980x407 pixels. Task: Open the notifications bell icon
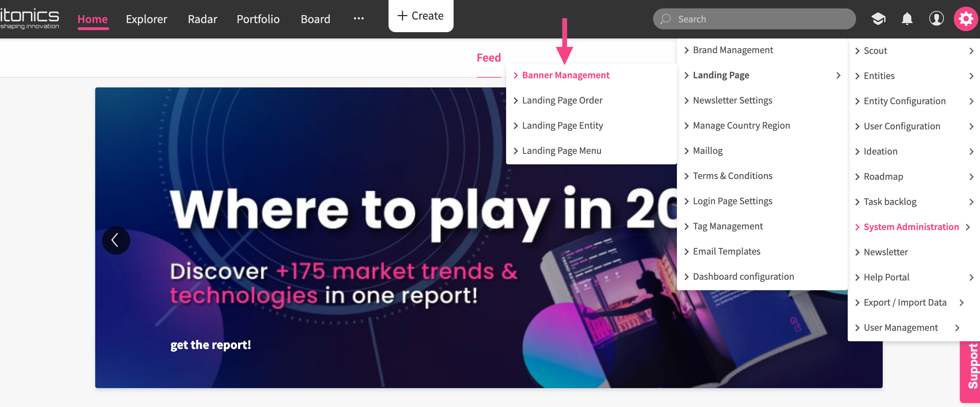tap(907, 19)
